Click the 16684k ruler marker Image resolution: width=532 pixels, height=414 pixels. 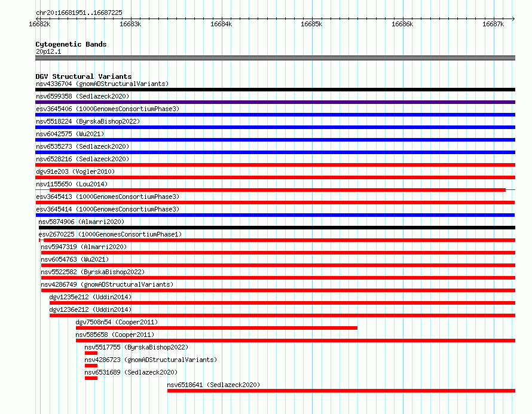click(221, 24)
